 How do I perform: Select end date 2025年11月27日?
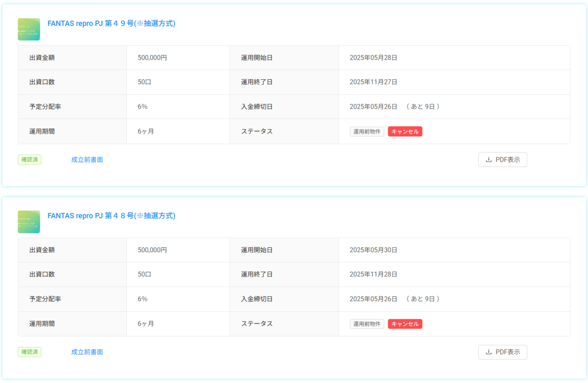(373, 82)
